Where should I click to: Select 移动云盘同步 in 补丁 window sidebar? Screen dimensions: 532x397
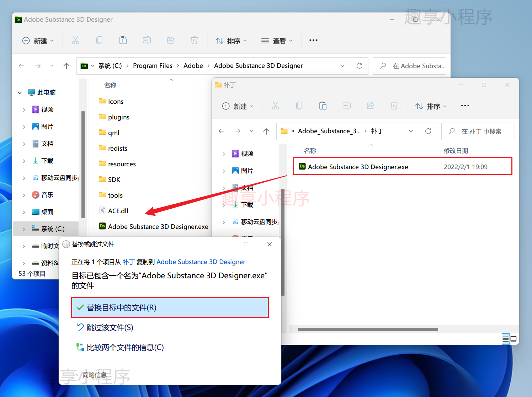point(255,222)
